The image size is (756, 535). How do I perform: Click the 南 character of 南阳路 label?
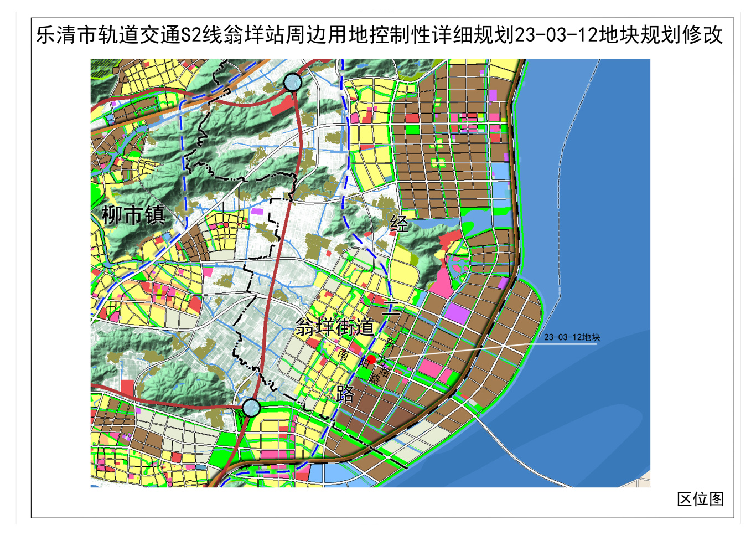[343, 354]
